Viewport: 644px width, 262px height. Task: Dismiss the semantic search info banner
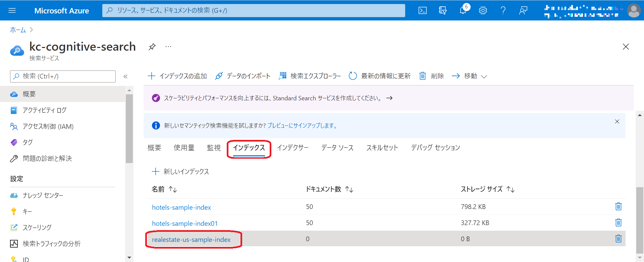[617, 121]
